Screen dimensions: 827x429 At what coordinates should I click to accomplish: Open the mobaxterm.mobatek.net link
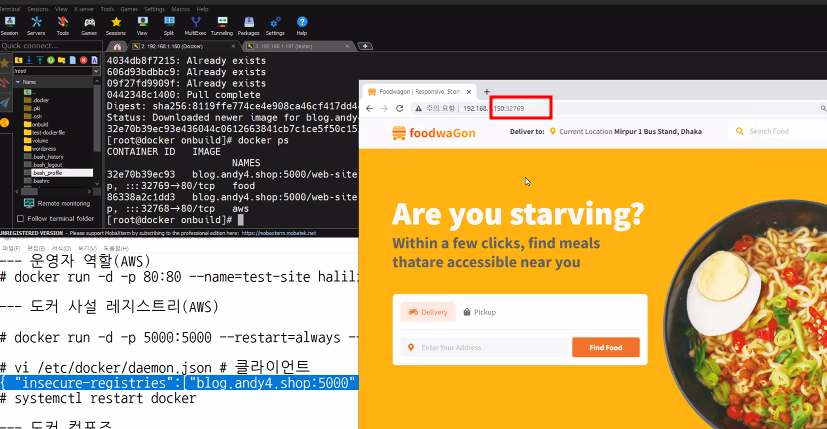pos(278,233)
